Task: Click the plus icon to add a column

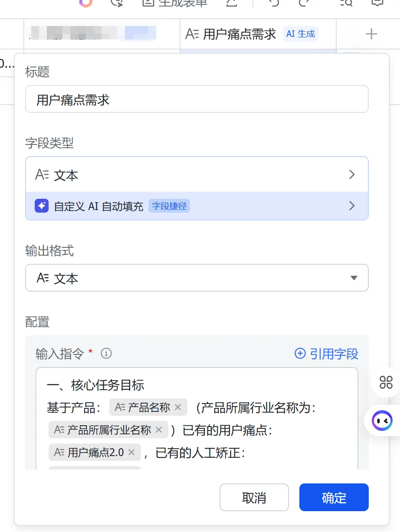Action: tap(371, 34)
